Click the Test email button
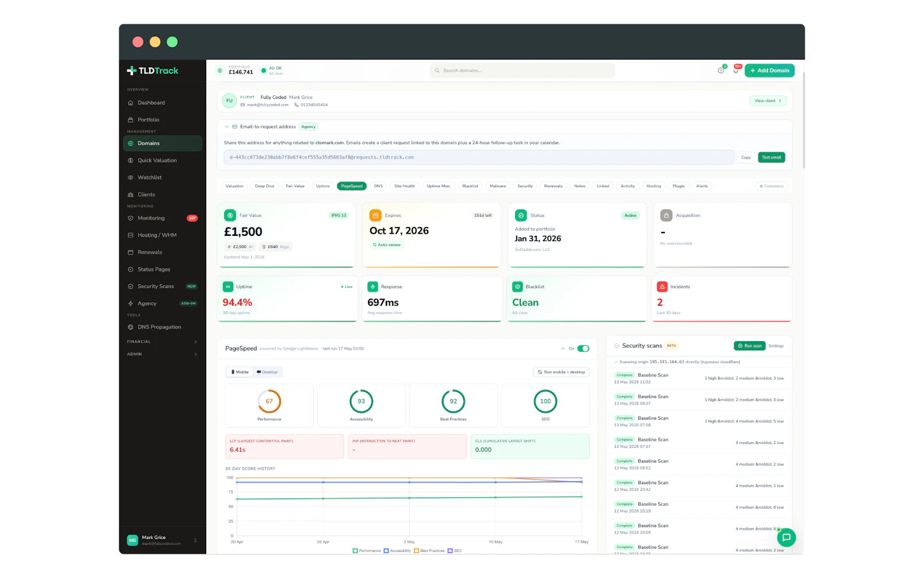The image size is (924, 578). click(772, 157)
